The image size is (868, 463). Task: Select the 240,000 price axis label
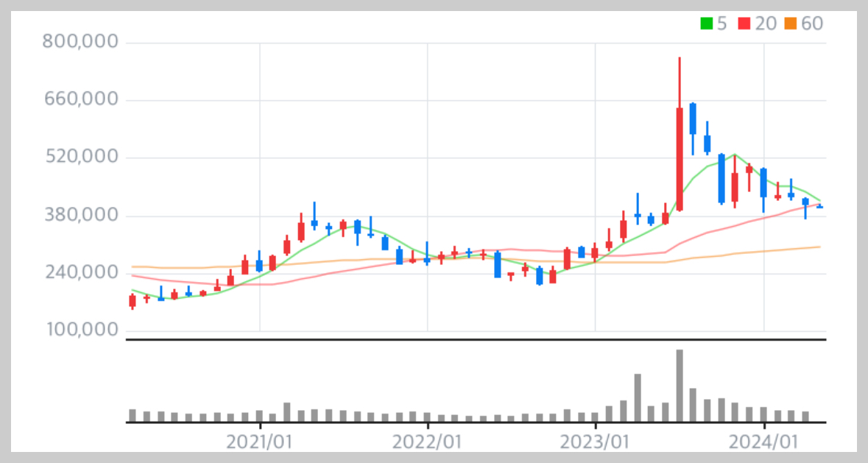(x=81, y=272)
